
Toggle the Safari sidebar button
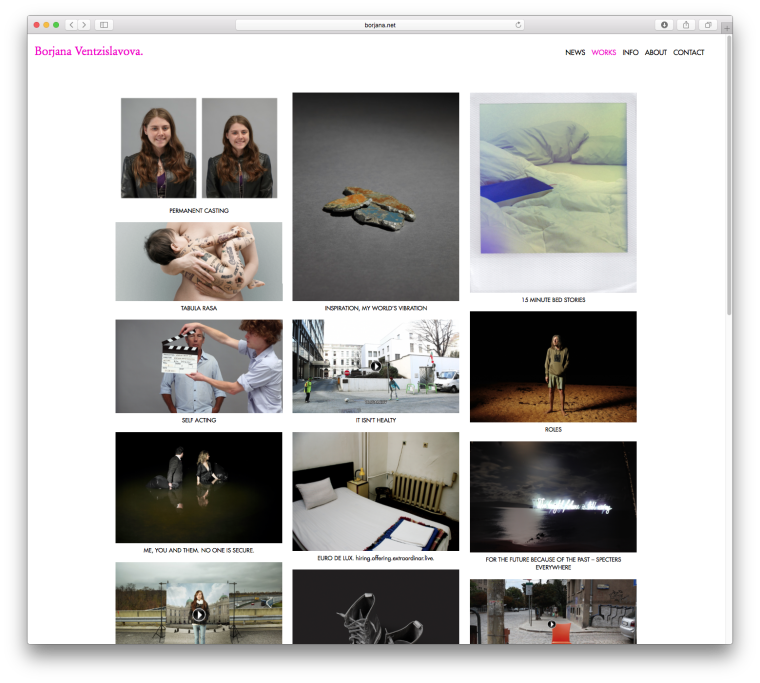point(104,24)
